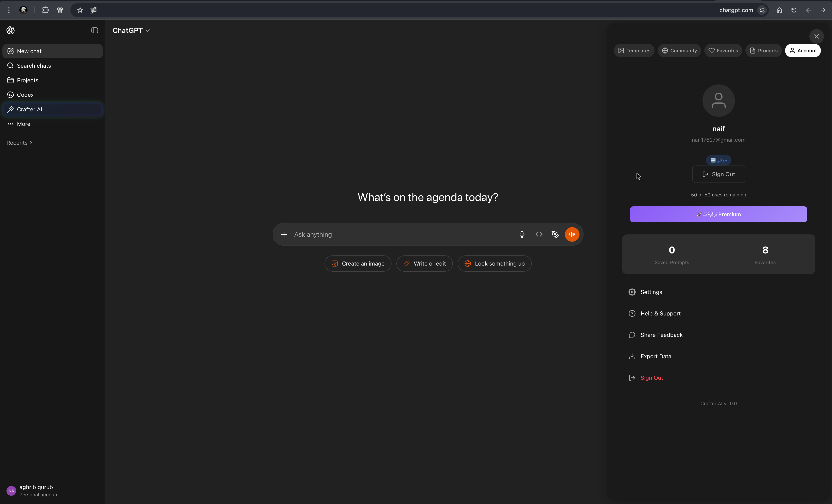Click the orange voice mode button

(x=572, y=234)
